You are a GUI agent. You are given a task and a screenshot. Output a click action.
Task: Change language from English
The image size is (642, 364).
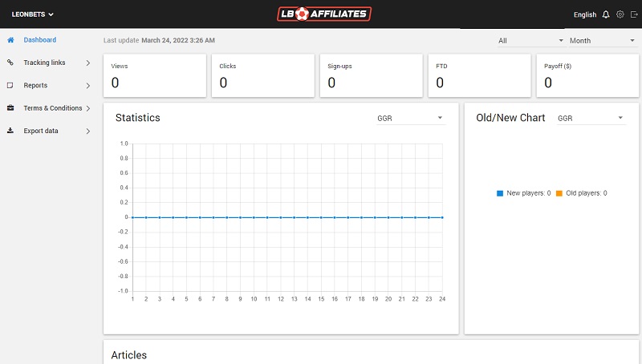tap(585, 14)
